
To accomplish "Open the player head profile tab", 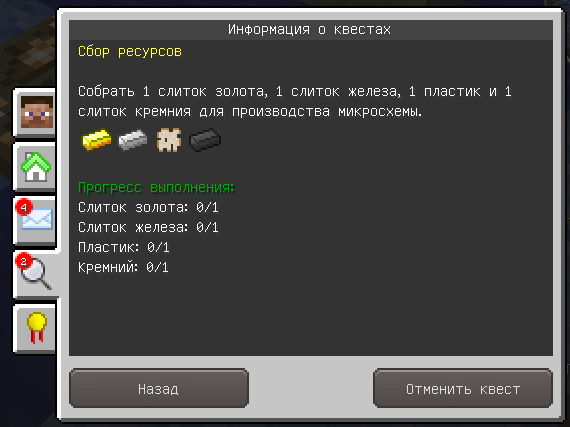I will [x=35, y=112].
